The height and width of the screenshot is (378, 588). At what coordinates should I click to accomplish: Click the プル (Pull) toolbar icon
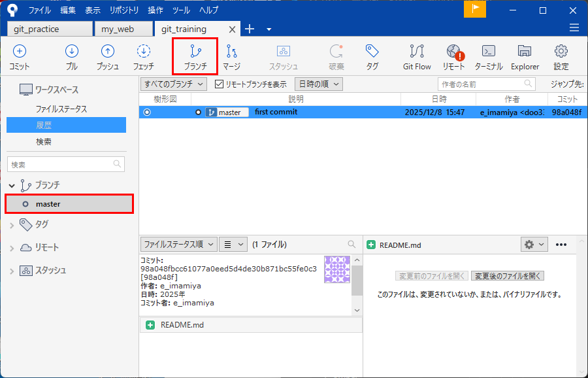tap(72, 57)
